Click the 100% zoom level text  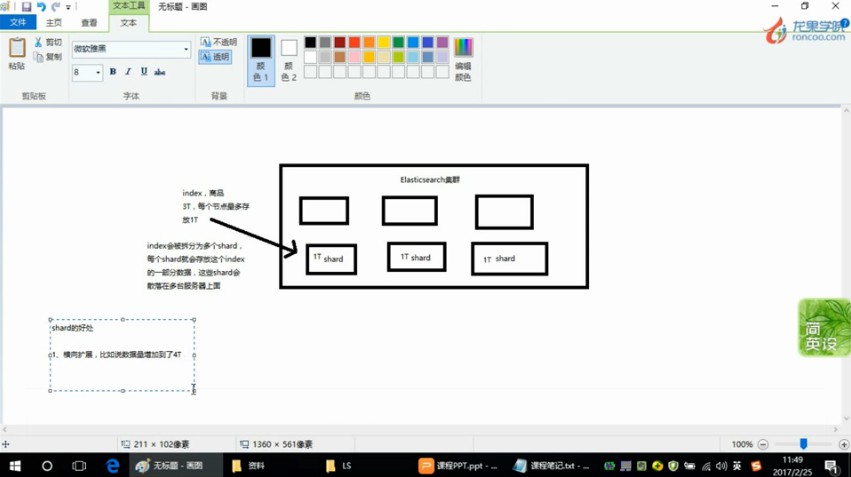[742, 444]
